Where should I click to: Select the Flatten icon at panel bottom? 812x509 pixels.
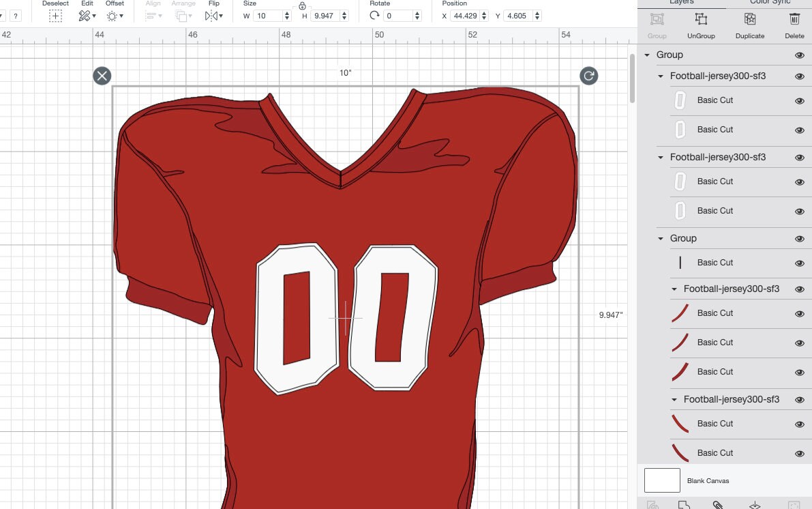pos(753,506)
